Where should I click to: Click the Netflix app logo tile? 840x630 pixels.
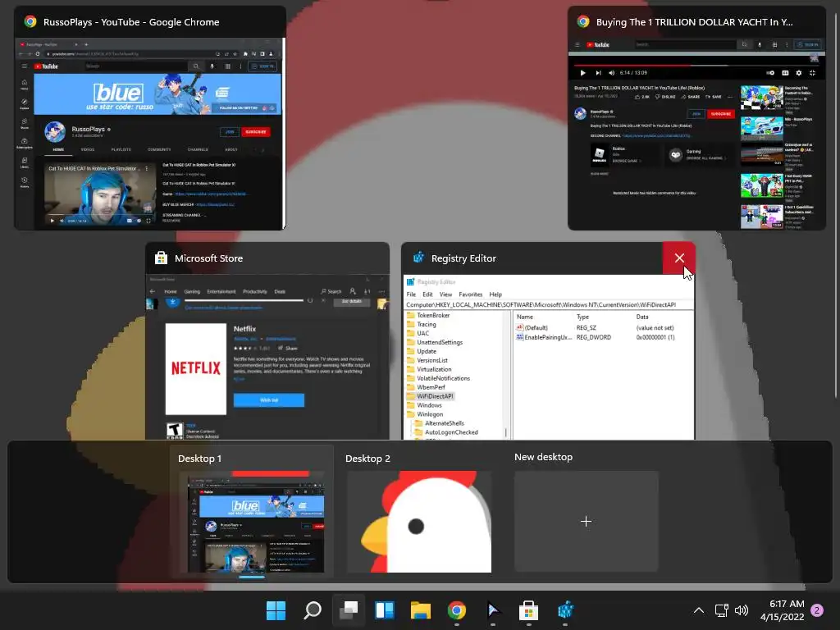click(x=196, y=368)
